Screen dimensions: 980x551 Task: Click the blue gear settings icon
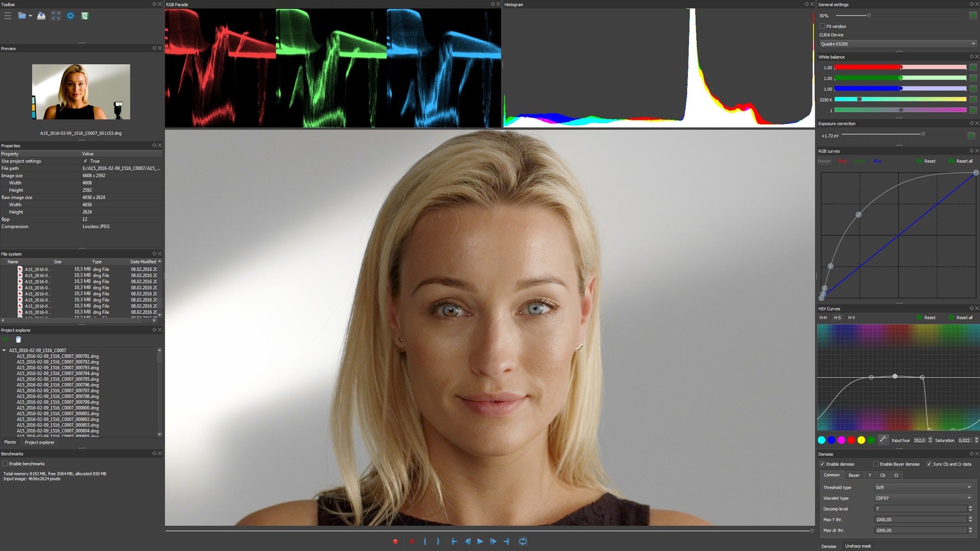pos(70,16)
